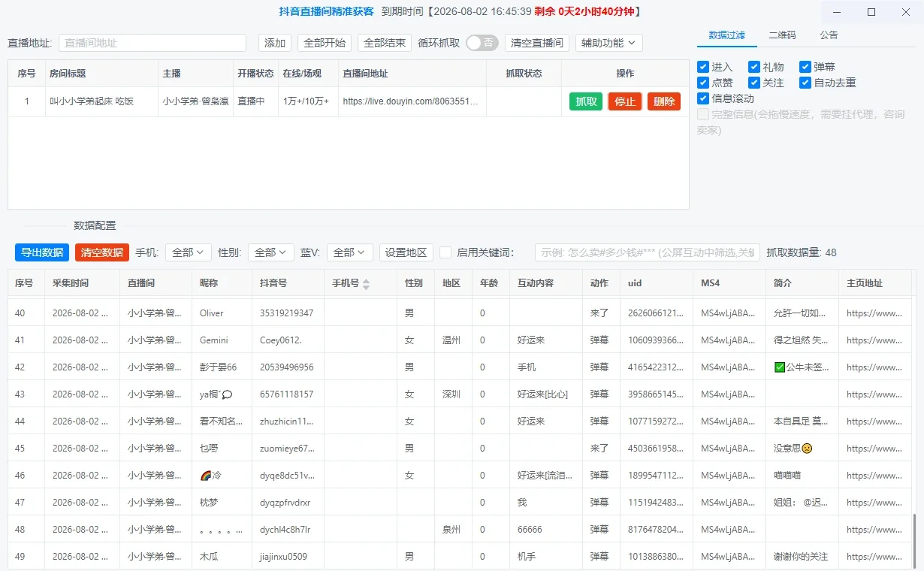924x571 pixels.
Task: Sort by the 手机号 column sort arrows
Action: [366, 284]
